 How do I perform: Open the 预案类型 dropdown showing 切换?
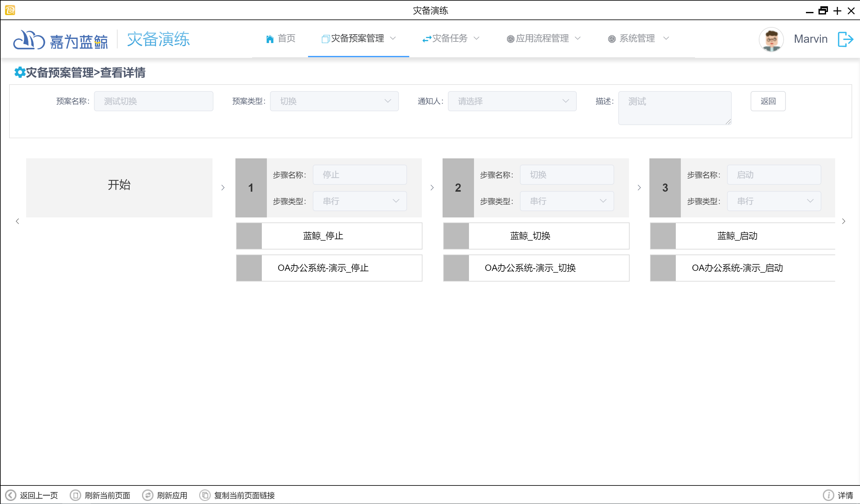[334, 101]
